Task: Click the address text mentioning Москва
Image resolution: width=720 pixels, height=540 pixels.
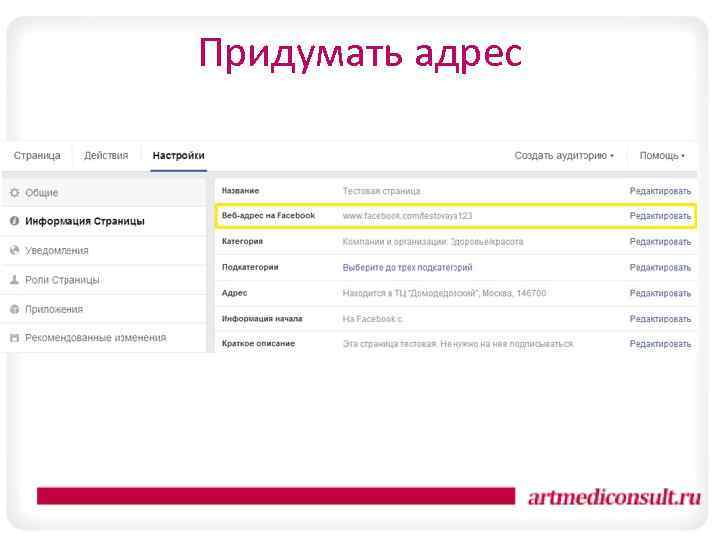Action: coord(444,293)
